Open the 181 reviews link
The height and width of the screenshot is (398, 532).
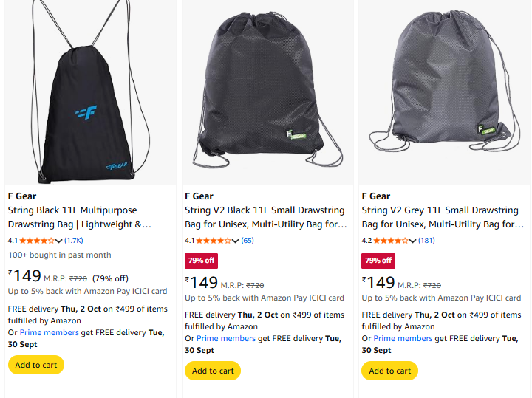(426, 241)
